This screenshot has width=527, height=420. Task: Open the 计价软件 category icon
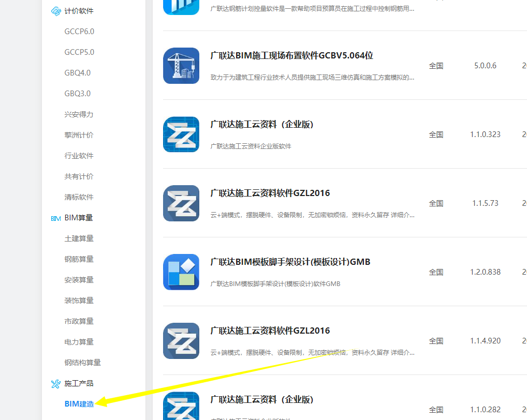tap(56, 11)
